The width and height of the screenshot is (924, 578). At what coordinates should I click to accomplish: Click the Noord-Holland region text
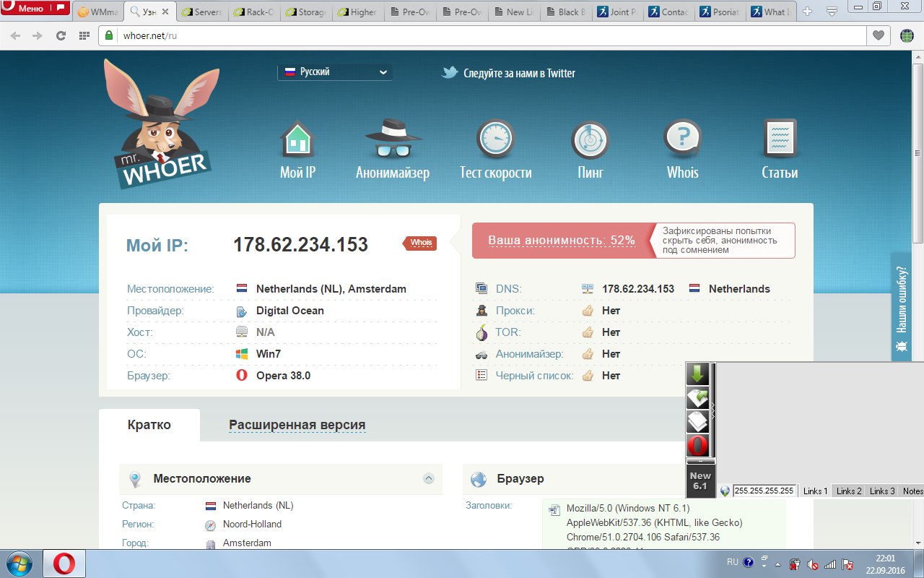(252, 525)
